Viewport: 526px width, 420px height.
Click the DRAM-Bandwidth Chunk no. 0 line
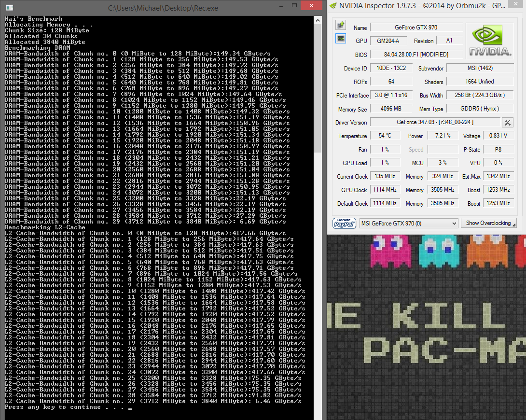138,54
